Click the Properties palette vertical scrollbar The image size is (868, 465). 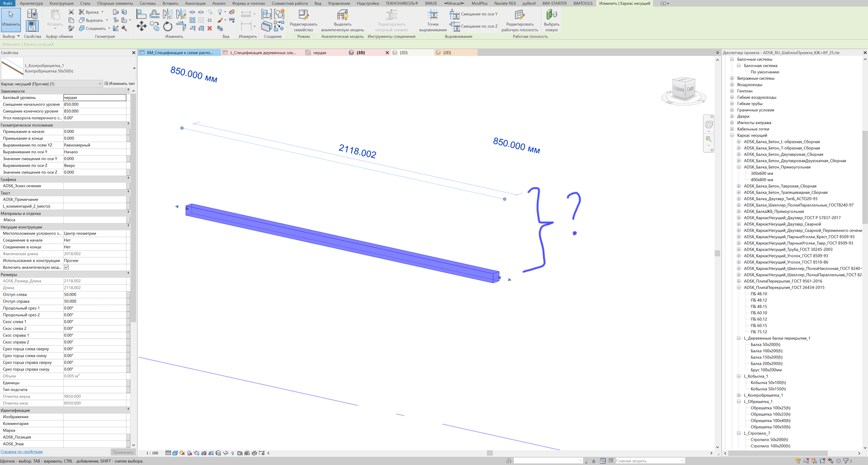[133, 208]
